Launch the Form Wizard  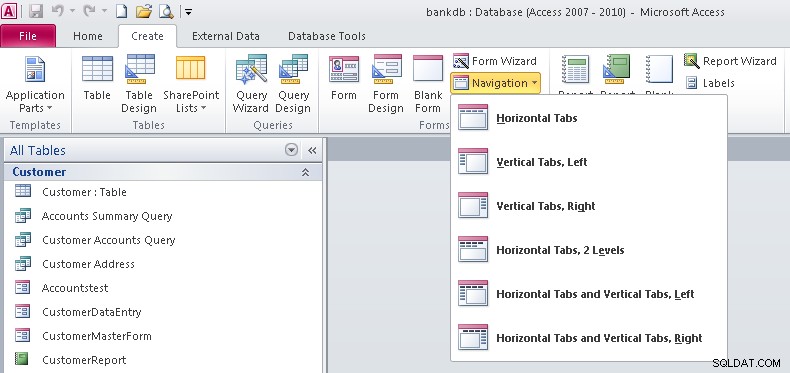(495, 61)
